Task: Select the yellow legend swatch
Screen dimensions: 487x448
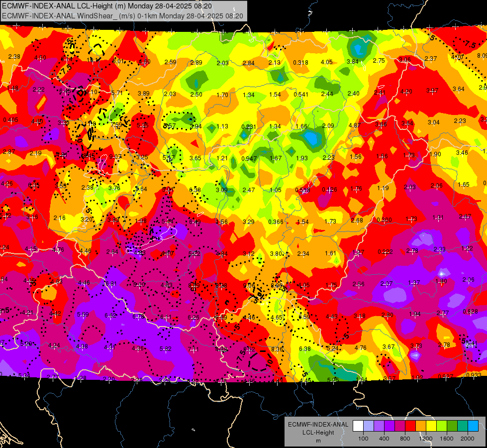Action: (431, 426)
